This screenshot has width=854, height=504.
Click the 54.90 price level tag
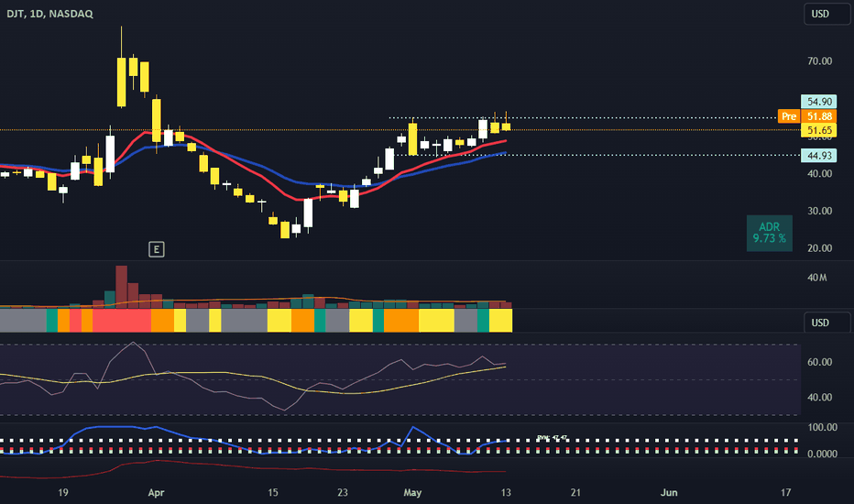click(819, 102)
